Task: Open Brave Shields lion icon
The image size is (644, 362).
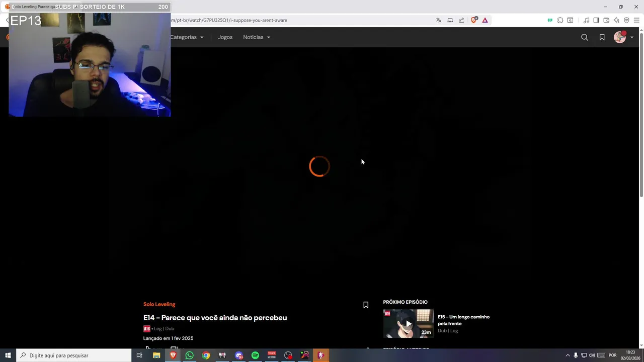Action: pos(473,20)
